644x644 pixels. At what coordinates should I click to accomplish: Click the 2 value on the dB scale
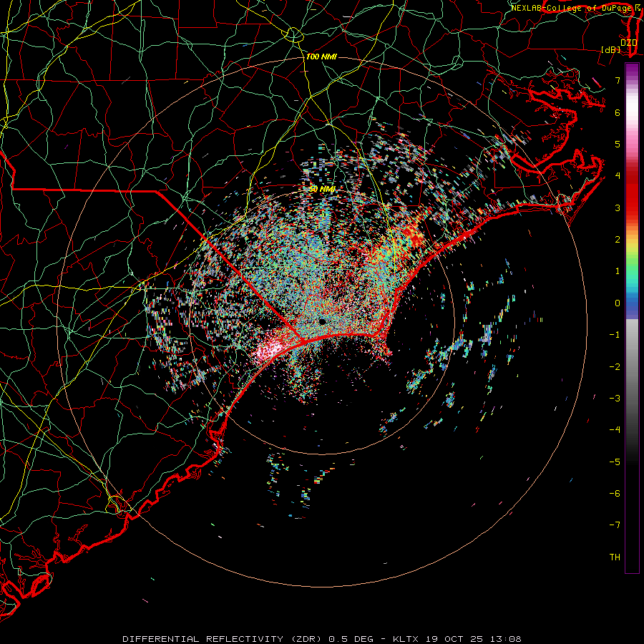(618, 240)
